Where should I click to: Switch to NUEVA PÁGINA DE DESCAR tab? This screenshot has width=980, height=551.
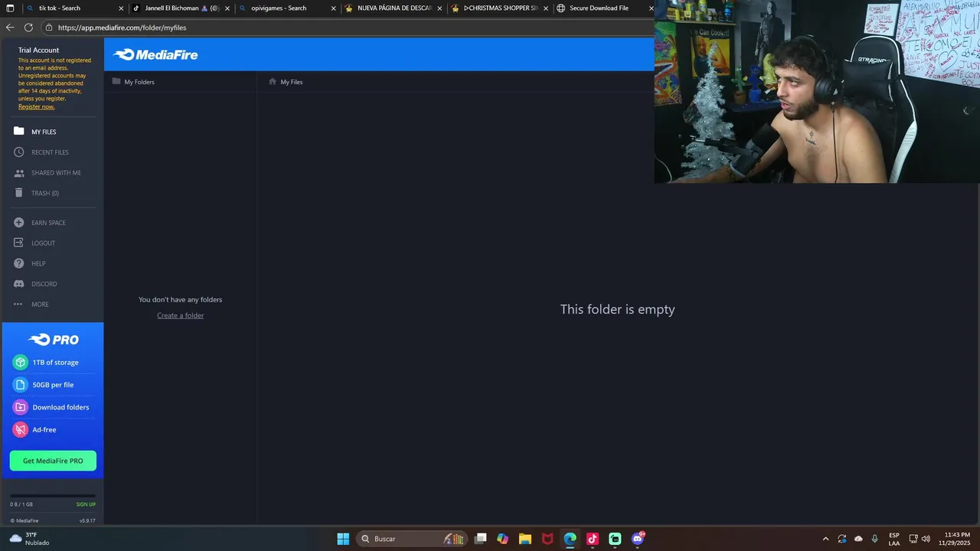pos(394,8)
